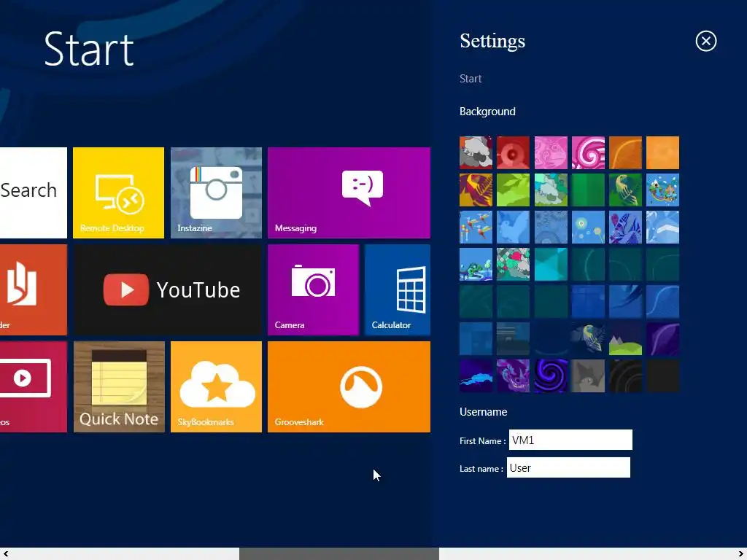Select the plain orange background swatch
The width and height of the screenshot is (747, 560).
point(662,153)
